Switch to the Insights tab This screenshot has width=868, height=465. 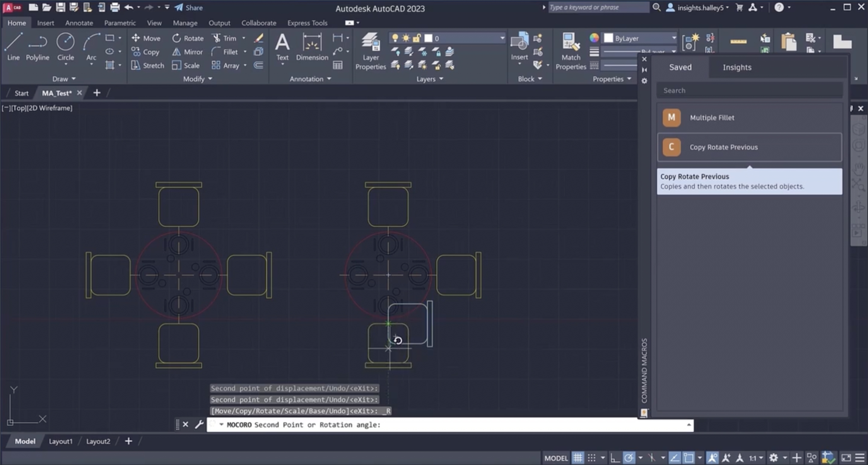click(x=737, y=67)
